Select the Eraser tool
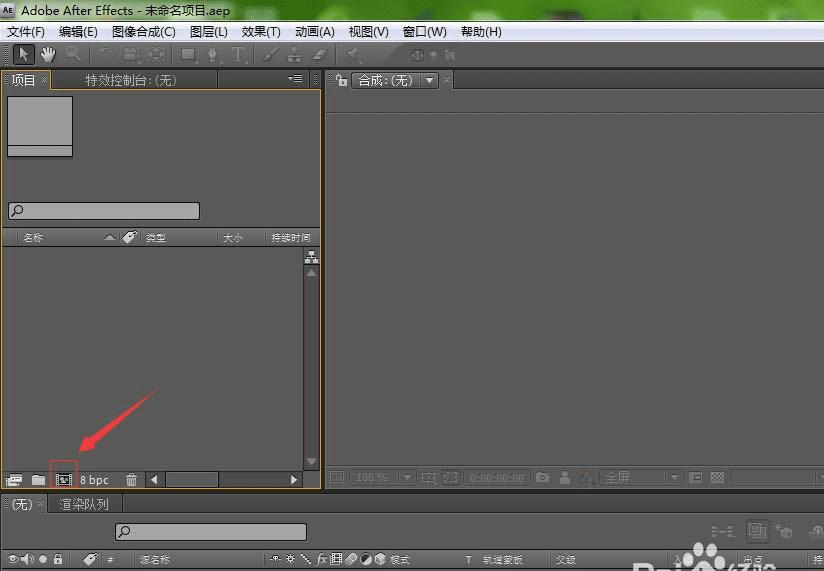The height and width of the screenshot is (571, 824). pos(320,54)
